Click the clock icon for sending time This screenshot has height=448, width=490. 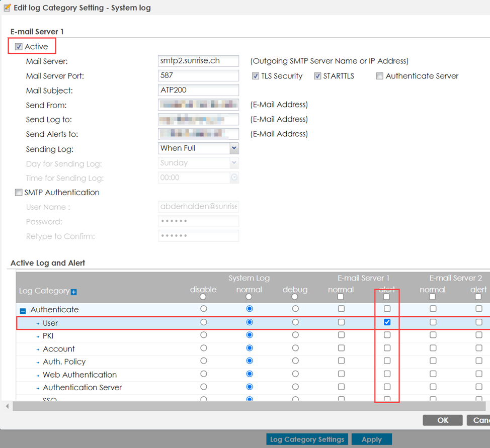[x=234, y=177]
